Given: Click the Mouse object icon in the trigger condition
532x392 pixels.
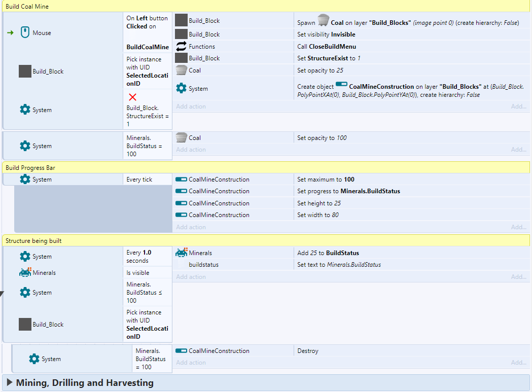Looking at the screenshot, I should pyautogui.click(x=25, y=32).
